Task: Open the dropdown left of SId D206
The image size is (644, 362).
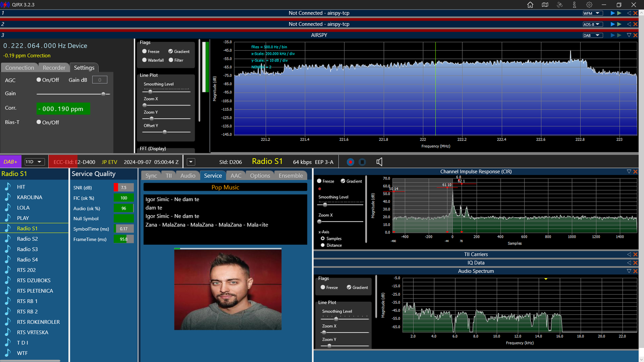Action: pos(191,162)
